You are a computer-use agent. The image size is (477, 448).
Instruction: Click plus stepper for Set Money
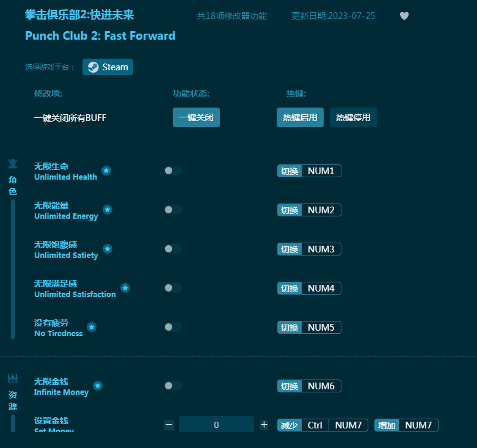point(264,425)
